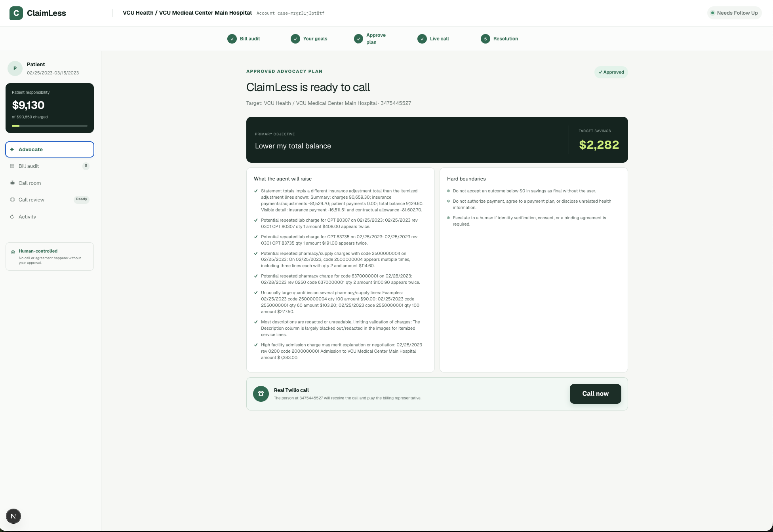Screen dimensions: 773x532
Task: Go to the Call room section
Action: click(x=50, y=183)
